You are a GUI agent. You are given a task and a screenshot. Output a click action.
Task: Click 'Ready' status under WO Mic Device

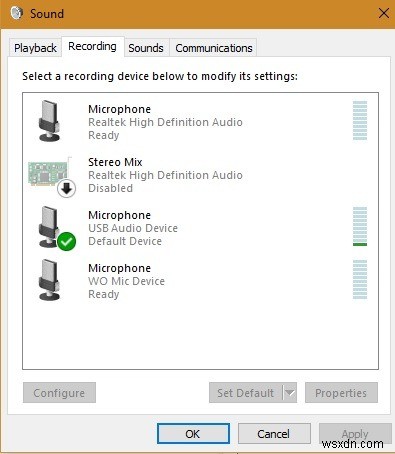104,294
